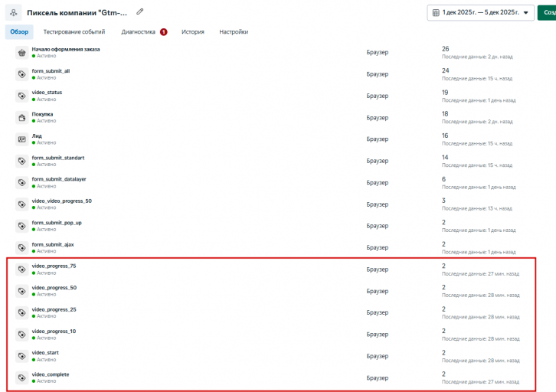Click tag icon of form_submit_all event

pyautogui.click(x=22, y=74)
